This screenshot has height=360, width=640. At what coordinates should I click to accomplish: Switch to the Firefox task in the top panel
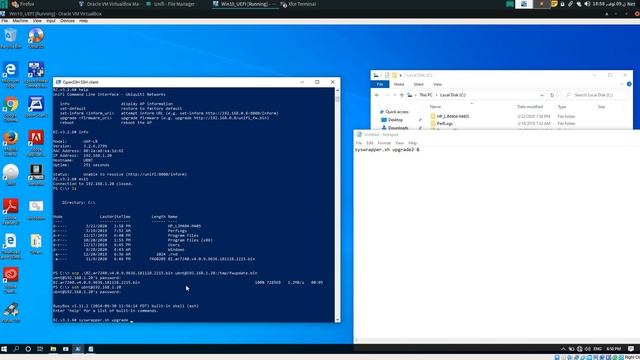(23, 4)
